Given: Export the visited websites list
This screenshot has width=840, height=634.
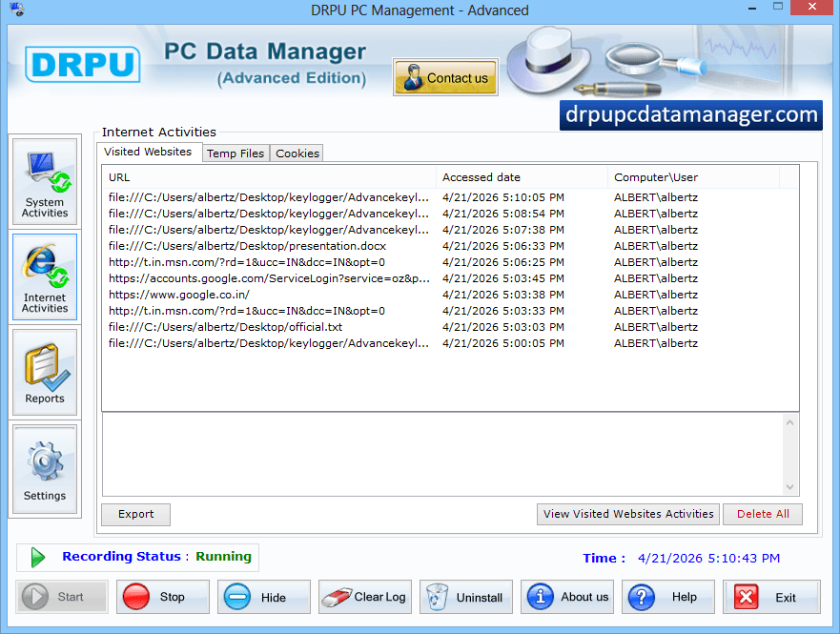Looking at the screenshot, I should (x=136, y=514).
